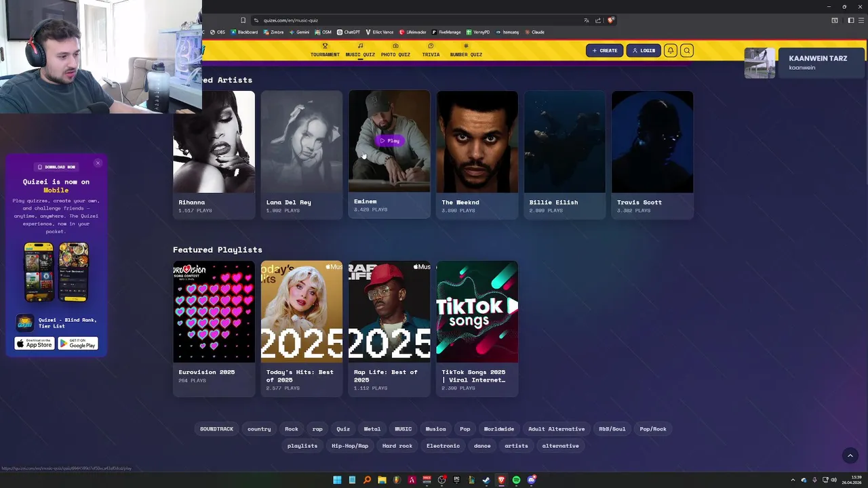
Task: Select the Quiz tag
Action: 343,429
